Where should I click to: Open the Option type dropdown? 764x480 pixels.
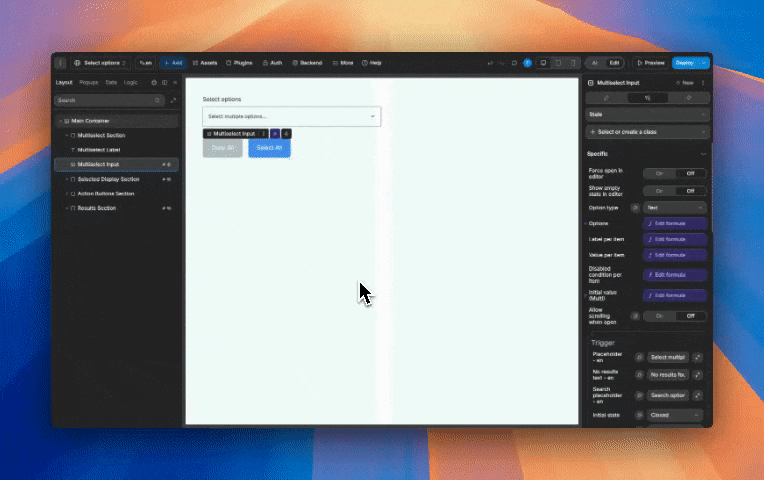coord(675,208)
